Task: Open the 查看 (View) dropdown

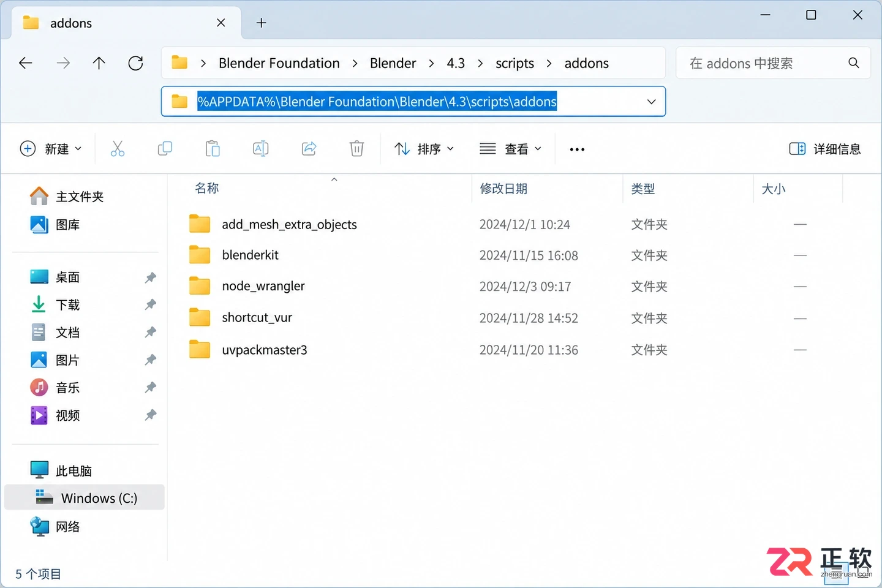Action: click(511, 149)
